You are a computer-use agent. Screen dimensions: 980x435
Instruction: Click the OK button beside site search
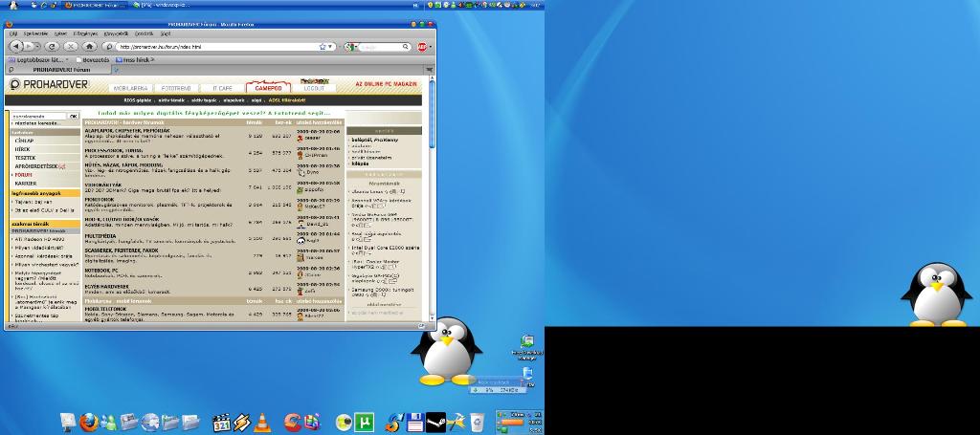pos(73,116)
